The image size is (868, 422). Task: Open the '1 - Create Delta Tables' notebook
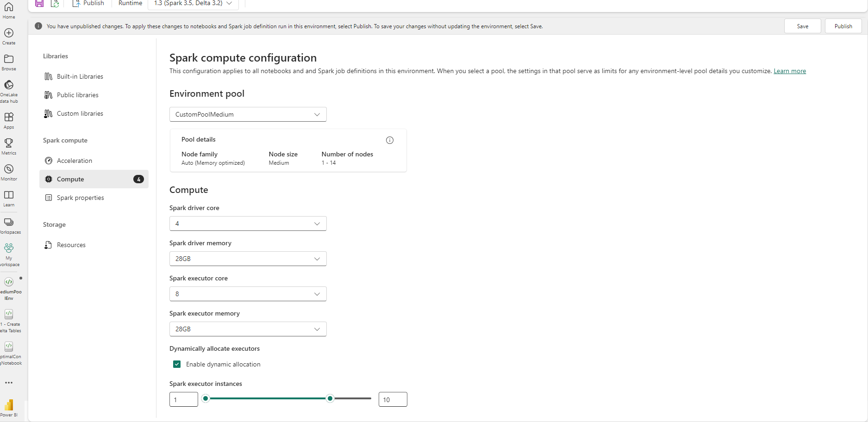[10, 319]
